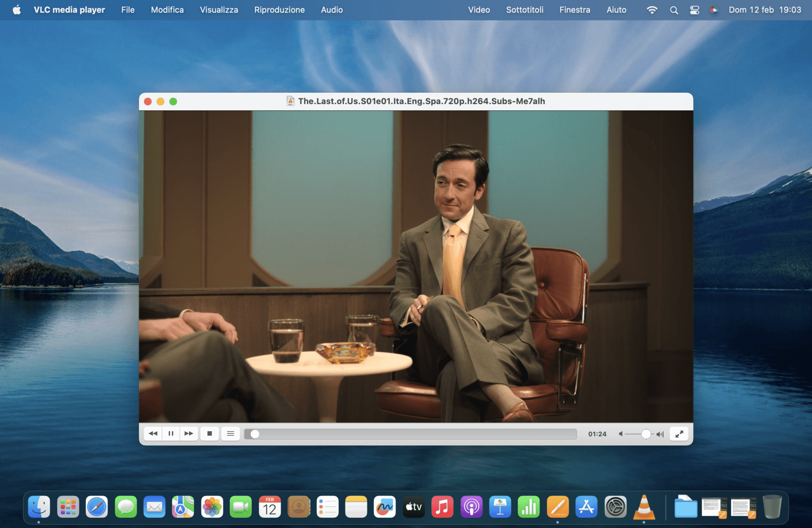Open Photos from the Dock
The image size is (812, 528).
pos(212,507)
